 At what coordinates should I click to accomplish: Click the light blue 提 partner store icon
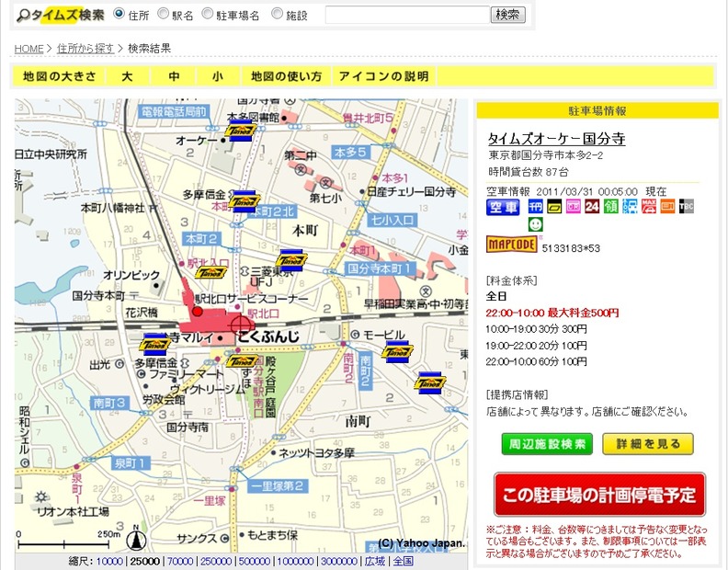coord(630,206)
